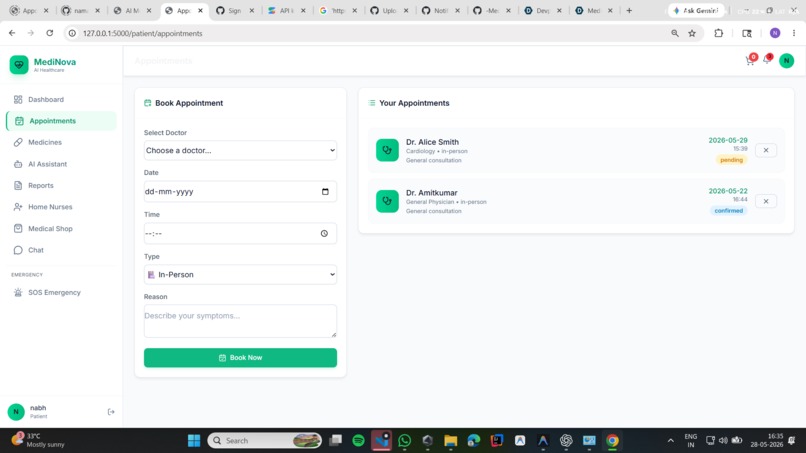Image resolution: width=806 pixels, height=453 pixels.
Task: Click Ask Gemini button
Action: (696, 10)
